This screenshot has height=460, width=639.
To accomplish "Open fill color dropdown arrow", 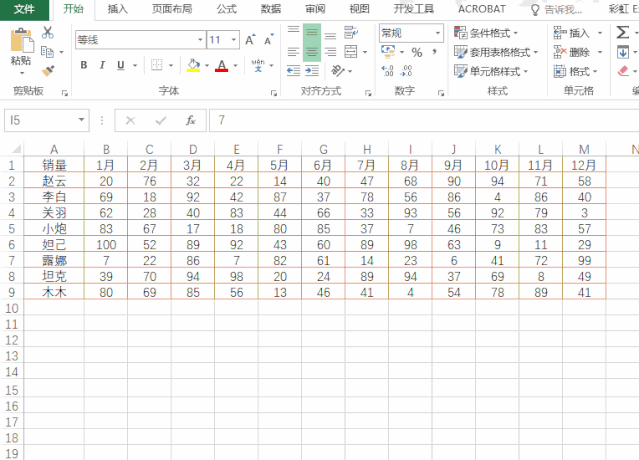I will (x=207, y=65).
